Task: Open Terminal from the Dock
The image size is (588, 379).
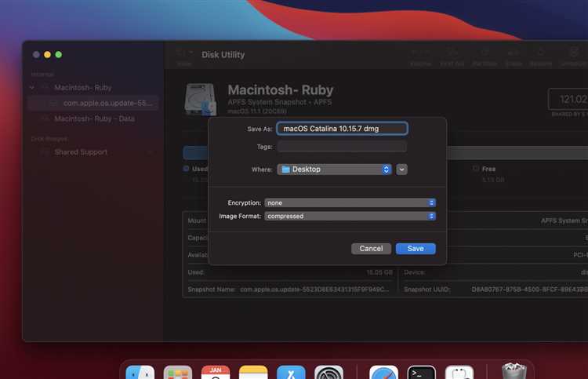Action: point(422,372)
